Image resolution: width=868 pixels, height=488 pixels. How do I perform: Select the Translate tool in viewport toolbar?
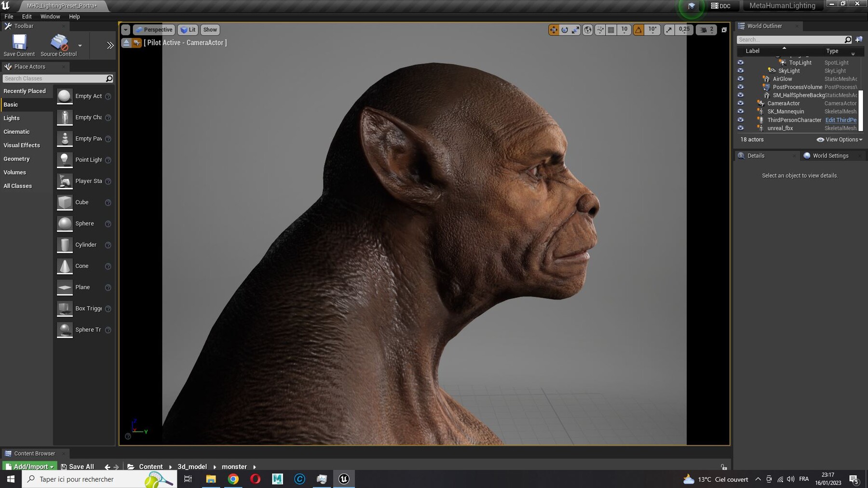point(554,30)
